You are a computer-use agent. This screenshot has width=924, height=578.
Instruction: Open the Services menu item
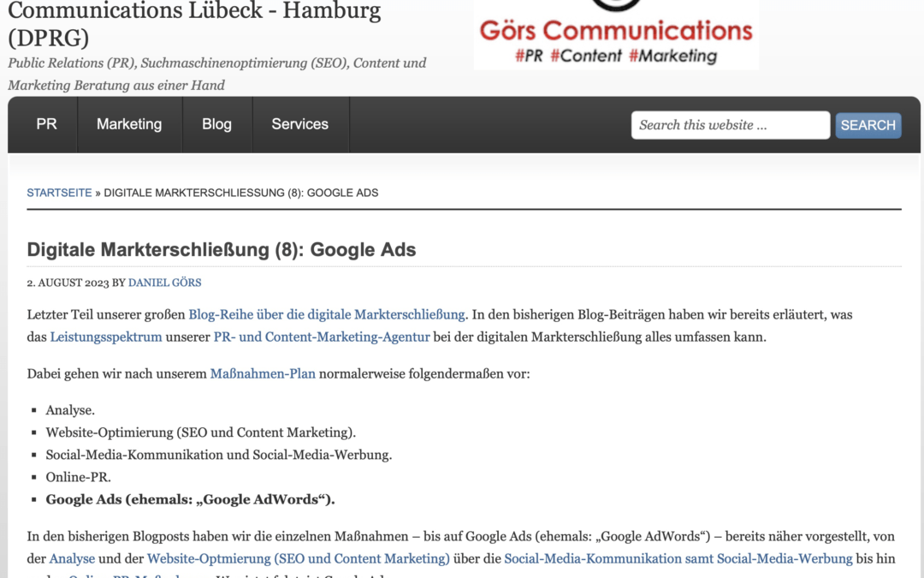coord(300,124)
